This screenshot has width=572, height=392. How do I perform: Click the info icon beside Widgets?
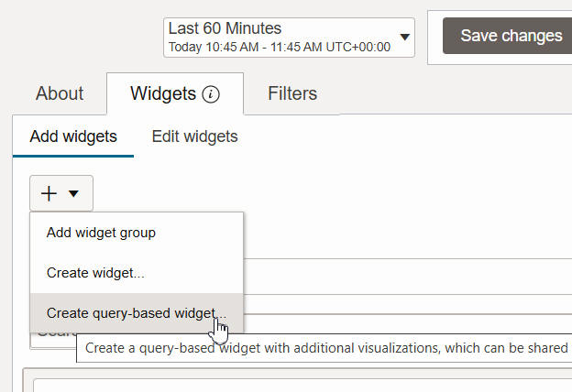pyautogui.click(x=212, y=93)
